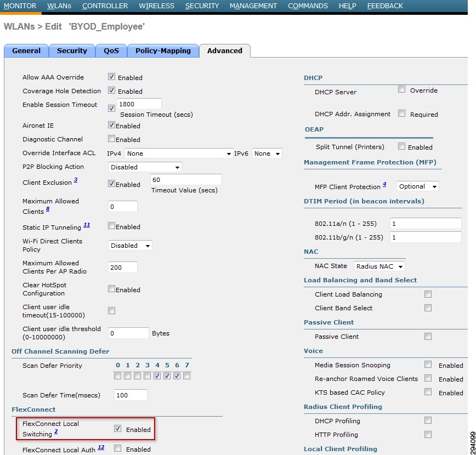Open Override Interface ACL IPv6 dropdown

[267, 153]
